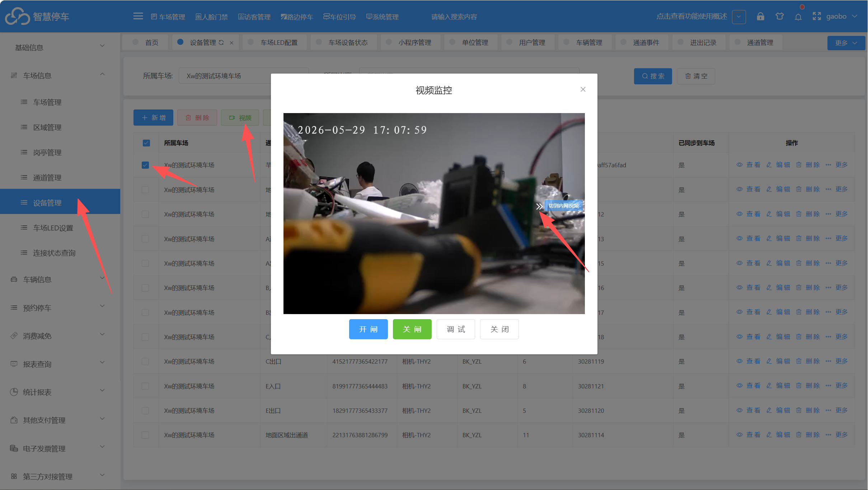
Task: Check the second row checkbox
Action: click(145, 190)
